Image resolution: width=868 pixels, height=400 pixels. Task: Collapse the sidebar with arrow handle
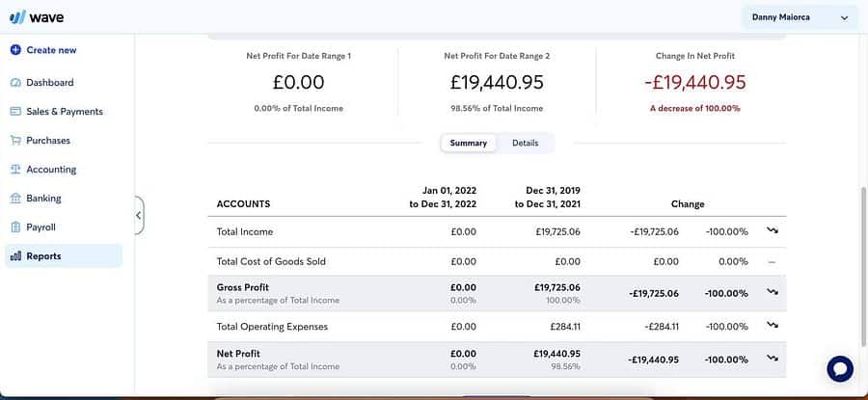139,215
